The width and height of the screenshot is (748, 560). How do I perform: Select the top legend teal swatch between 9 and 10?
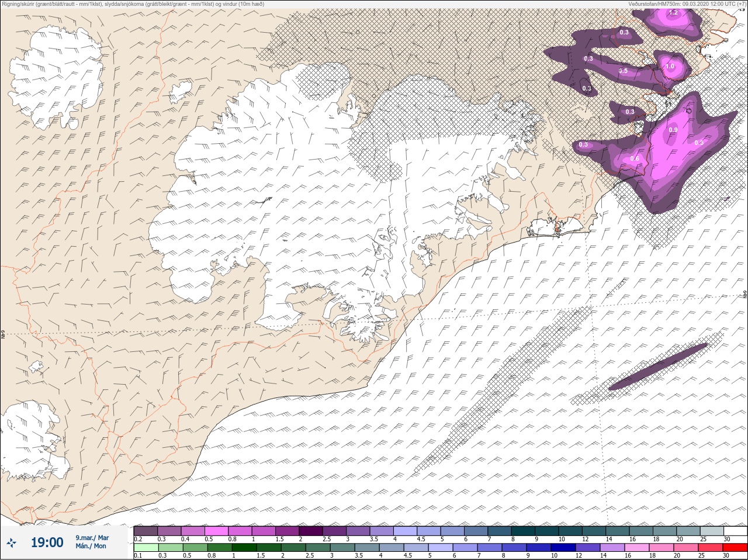click(547, 531)
